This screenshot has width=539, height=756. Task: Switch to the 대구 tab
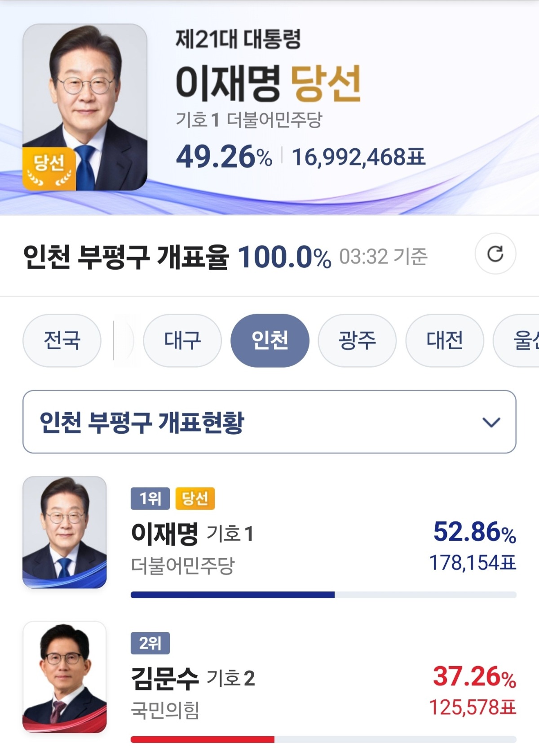tap(182, 340)
